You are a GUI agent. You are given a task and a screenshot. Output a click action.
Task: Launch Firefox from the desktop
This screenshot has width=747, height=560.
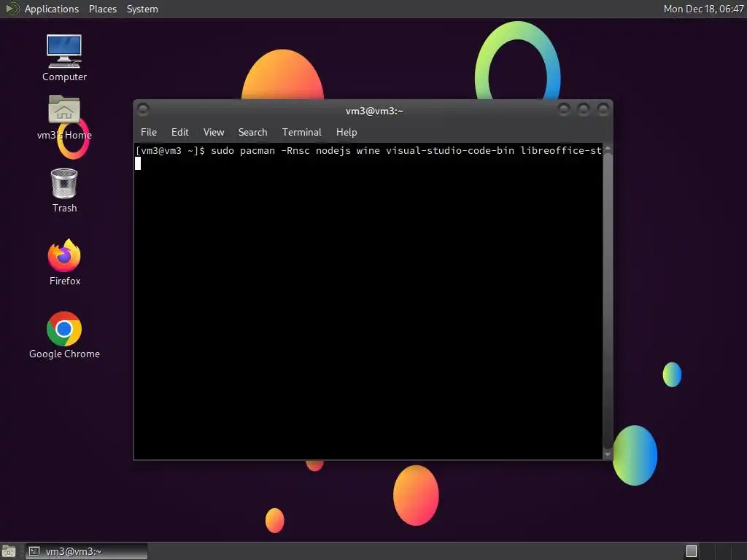64,262
